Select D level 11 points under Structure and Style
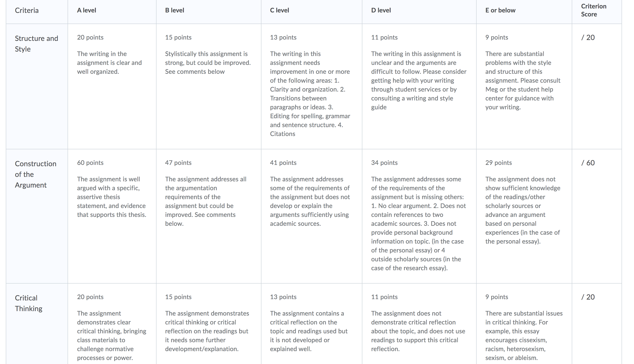The image size is (634, 364). tap(419, 86)
